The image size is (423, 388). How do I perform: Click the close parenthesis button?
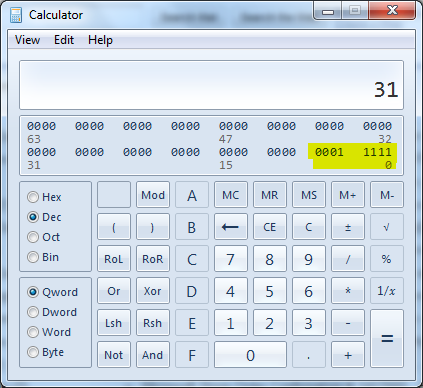coord(153,227)
